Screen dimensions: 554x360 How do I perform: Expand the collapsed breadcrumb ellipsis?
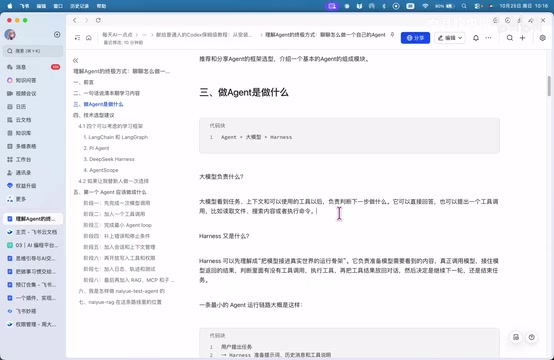(x=144, y=35)
